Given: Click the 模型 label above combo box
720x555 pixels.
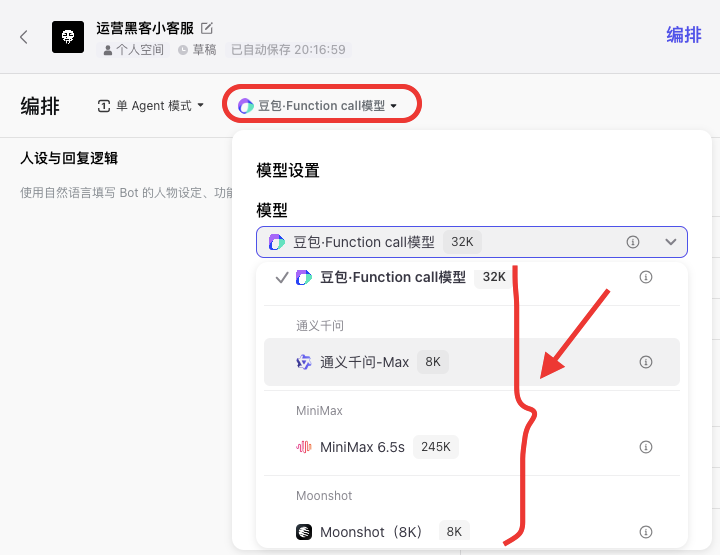Looking at the screenshot, I should [x=272, y=210].
